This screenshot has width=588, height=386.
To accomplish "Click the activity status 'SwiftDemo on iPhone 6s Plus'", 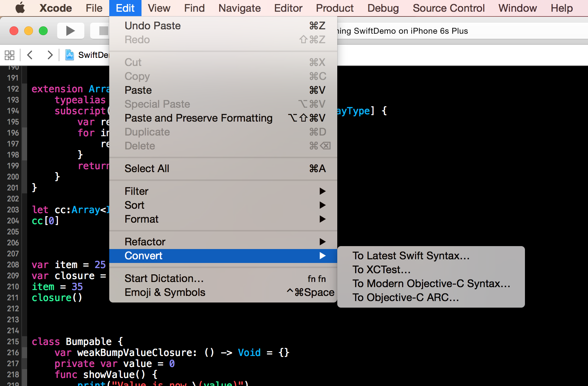I will point(411,31).
